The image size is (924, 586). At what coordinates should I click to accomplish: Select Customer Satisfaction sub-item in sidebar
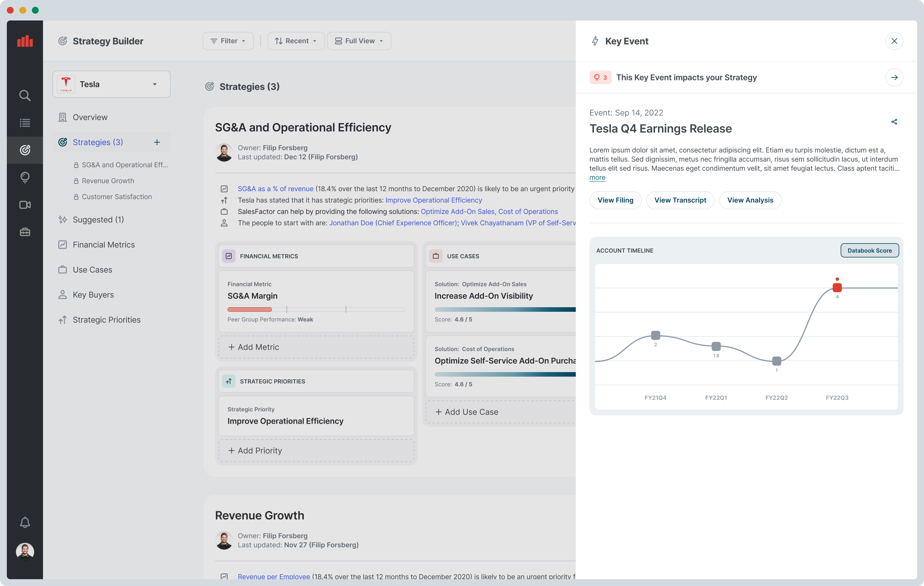click(113, 196)
